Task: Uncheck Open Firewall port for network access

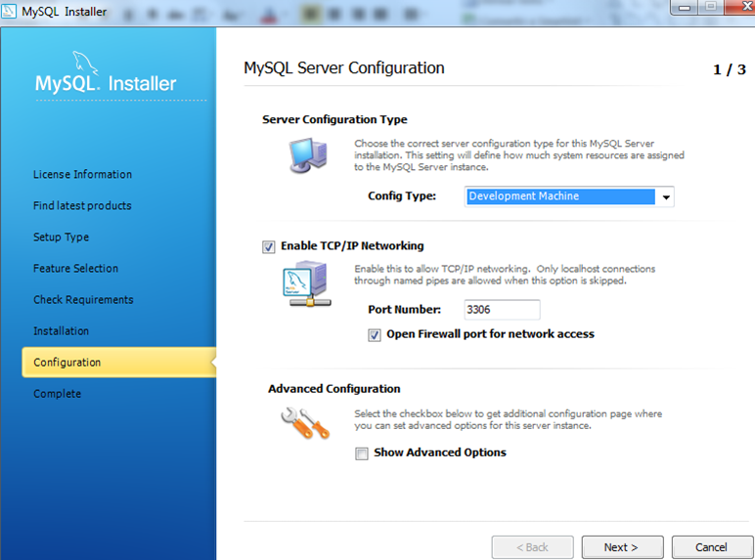Action: [x=375, y=334]
